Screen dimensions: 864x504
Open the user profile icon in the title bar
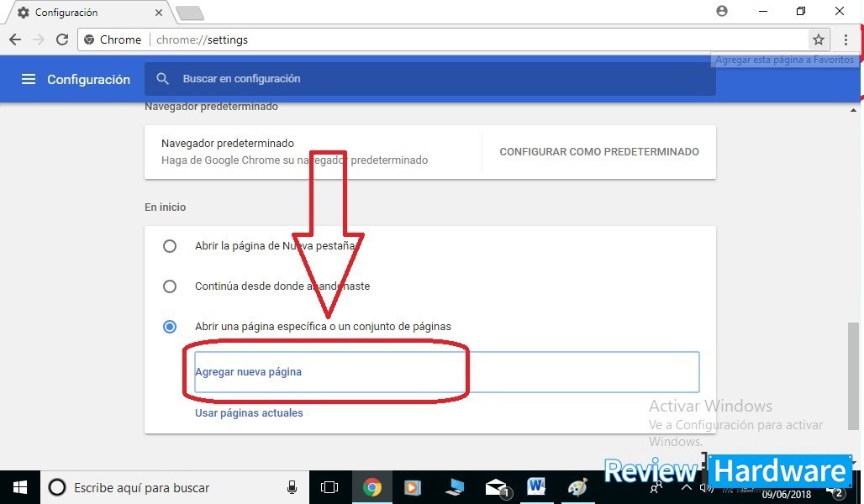coord(722,11)
